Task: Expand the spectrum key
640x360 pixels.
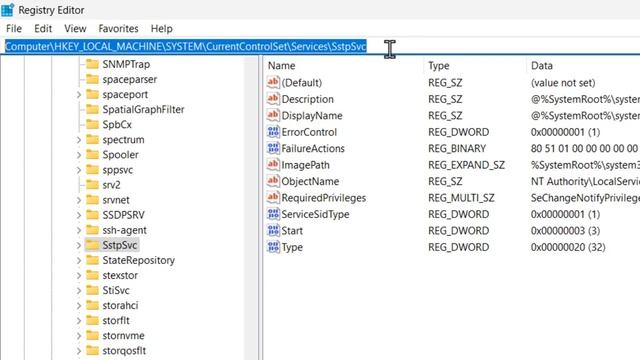Action: pyautogui.click(x=79, y=140)
